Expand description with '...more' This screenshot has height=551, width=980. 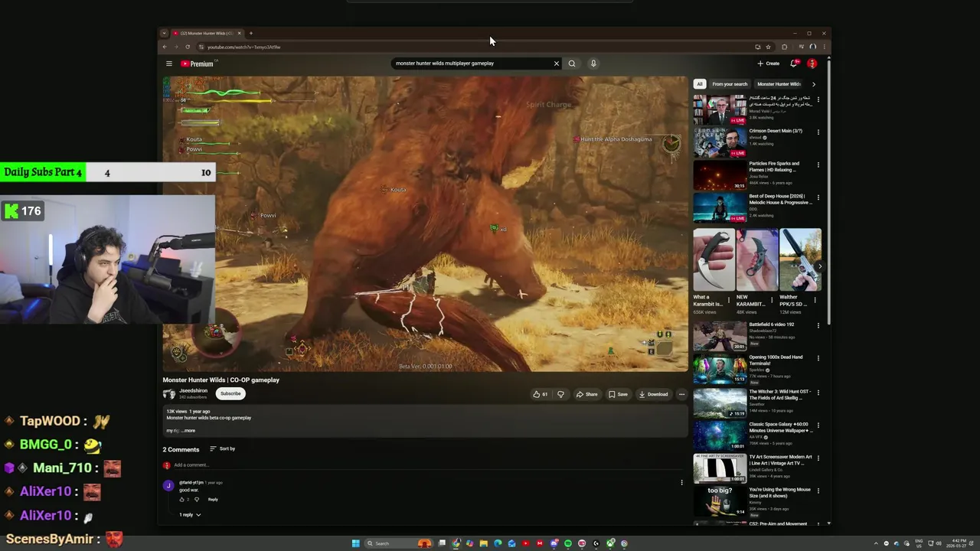188,430
